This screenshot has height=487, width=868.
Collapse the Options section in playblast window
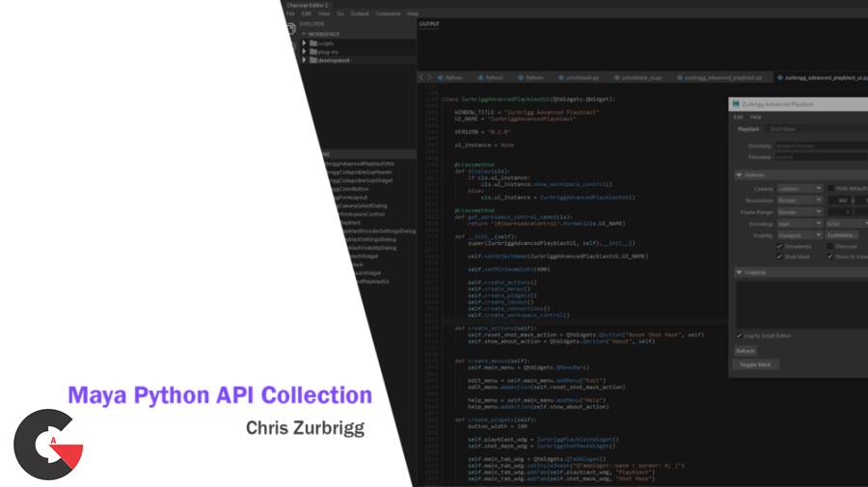[x=739, y=175]
